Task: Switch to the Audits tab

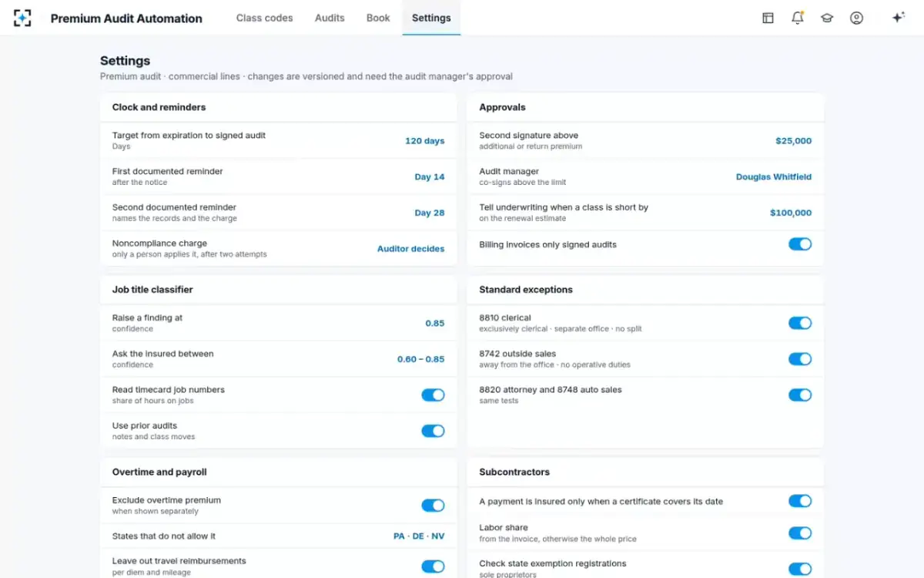Action: 330,18
